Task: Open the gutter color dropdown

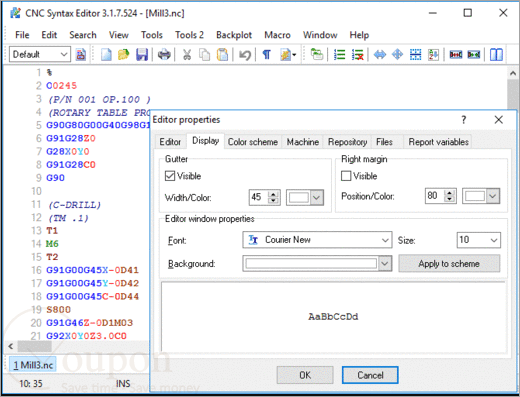Action: pyautogui.click(x=317, y=198)
